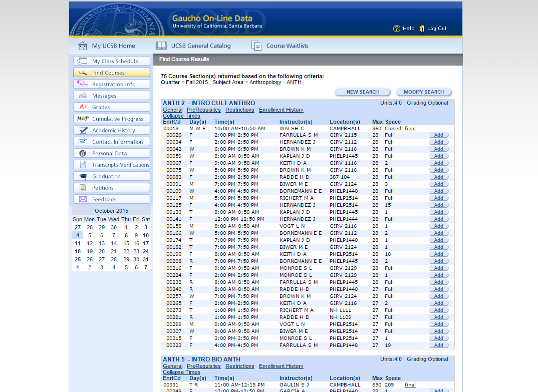
Task: Add section 00190 with 10 spaces
Action: click(x=438, y=254)
